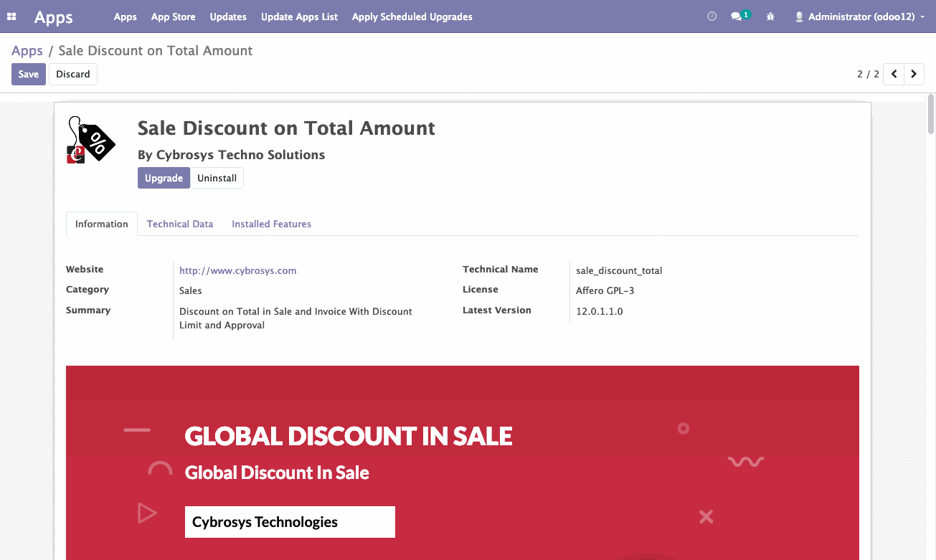The width and height of the screenshot is (936, 560).
Task: Switch to the Technical Data tab
Action: pos(180,224)
